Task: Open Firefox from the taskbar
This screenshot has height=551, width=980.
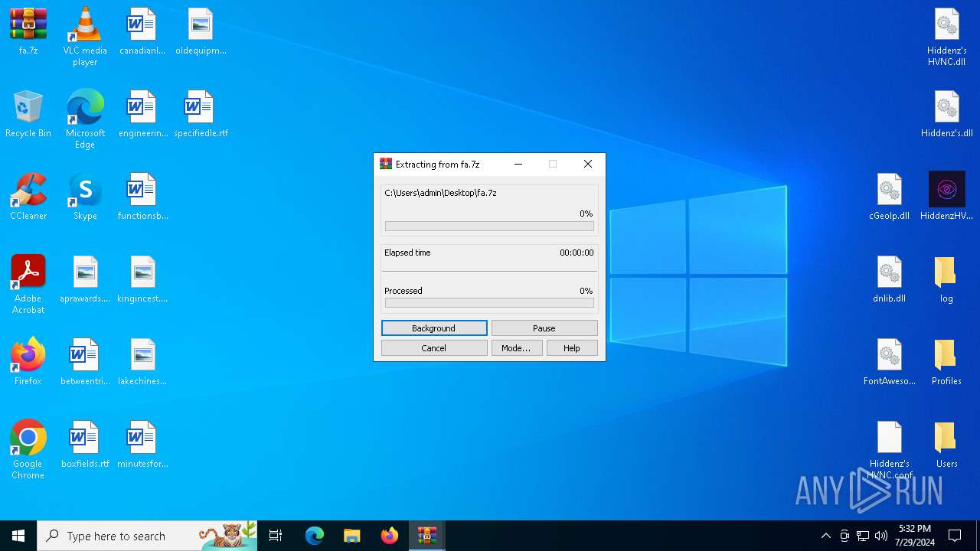Action: [x=390, y=536]
